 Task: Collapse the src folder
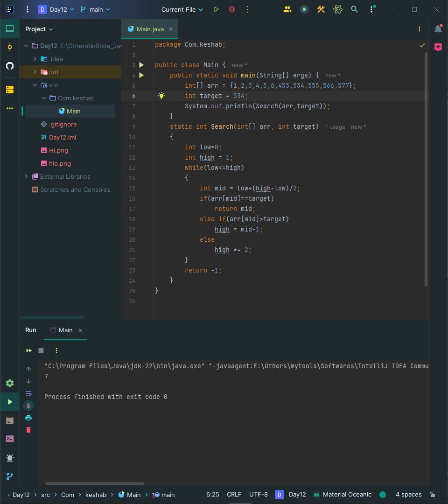pyautogui.click(x=35, y=85)
